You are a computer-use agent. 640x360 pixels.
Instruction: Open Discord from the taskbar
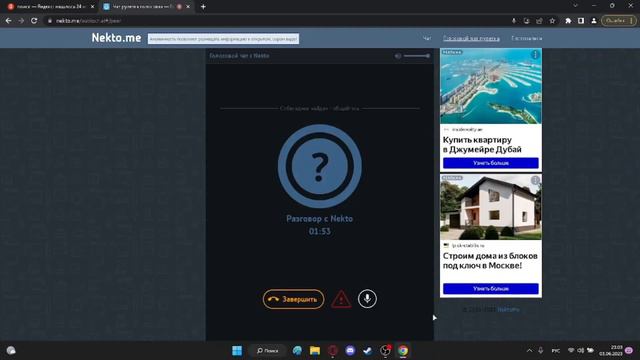[x=350, y=351]
